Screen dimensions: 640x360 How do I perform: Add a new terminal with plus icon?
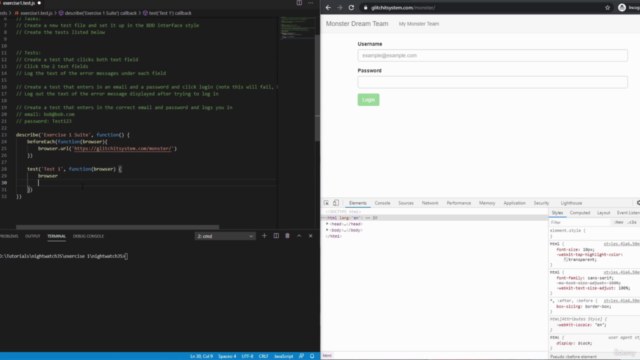[x=264, y=236]
